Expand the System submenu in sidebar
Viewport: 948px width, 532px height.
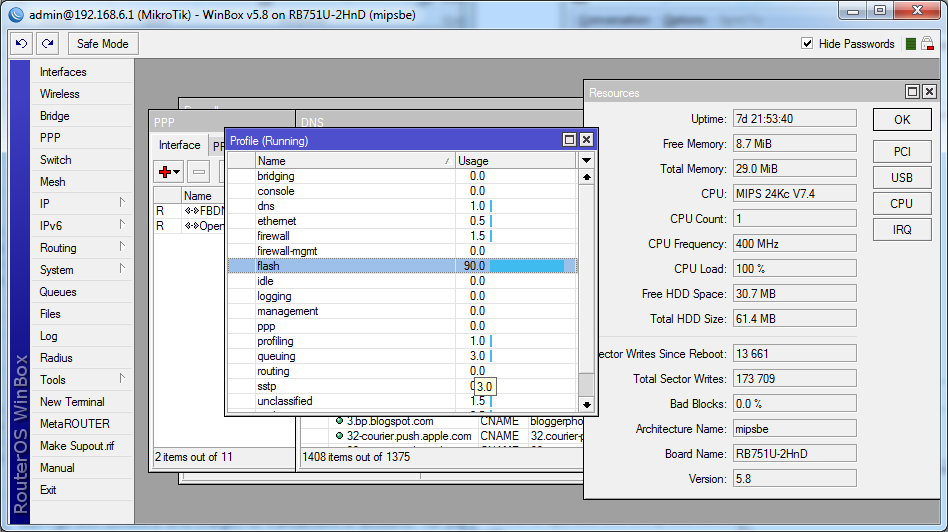pyautogui.click(x=122, y=268)
